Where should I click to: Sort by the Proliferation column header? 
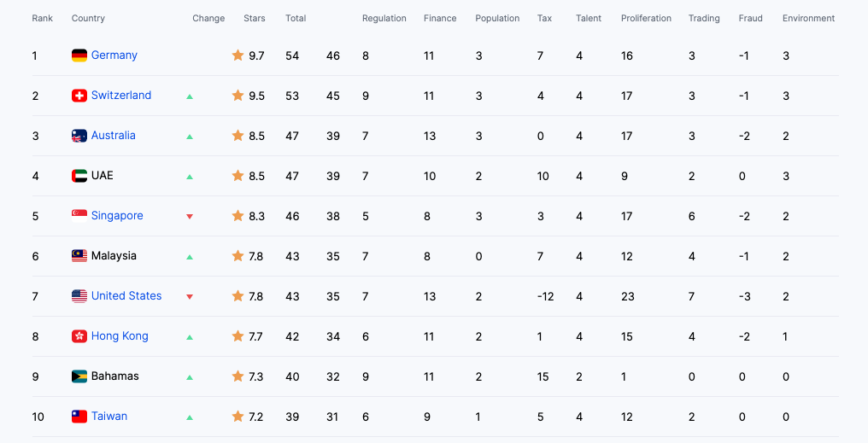(646, 18)
